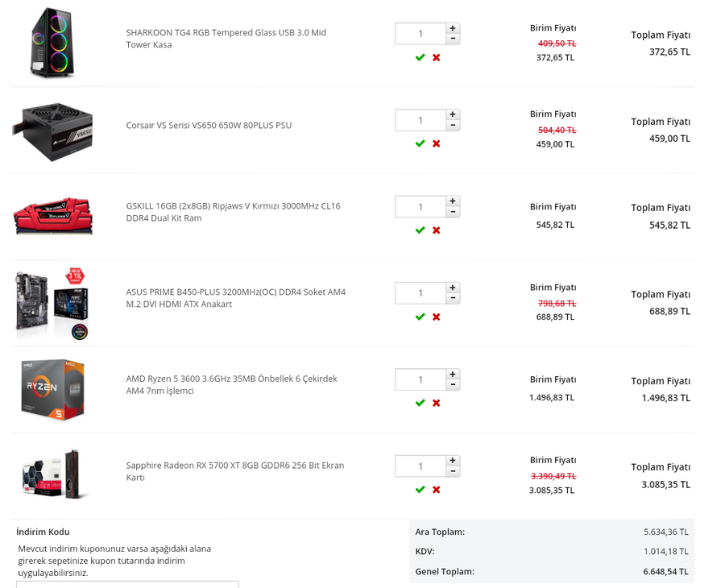Decrease Corsair VS650 PSU quantity
Viewport: 725px width, 588px height.
453,126
